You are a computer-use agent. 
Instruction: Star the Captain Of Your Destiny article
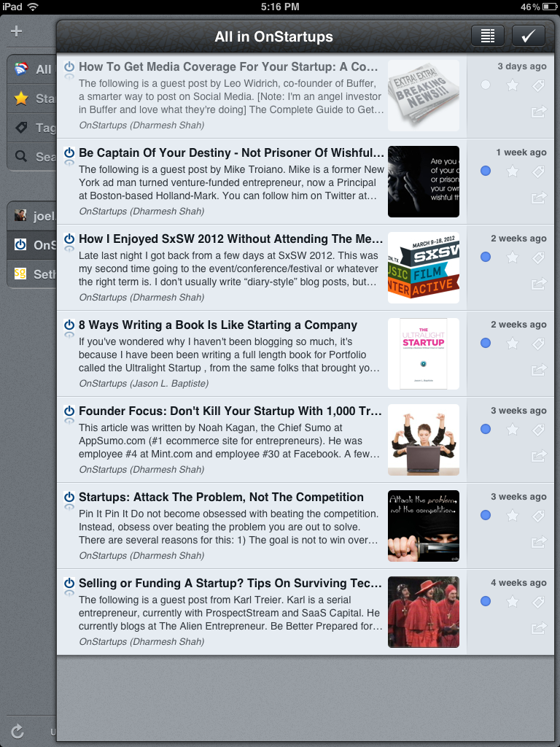513,171
